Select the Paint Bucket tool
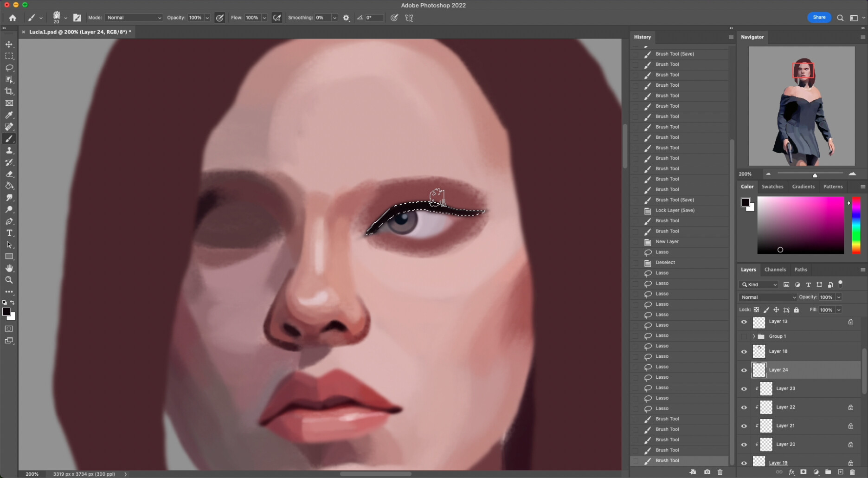 [x=9, y=186]
